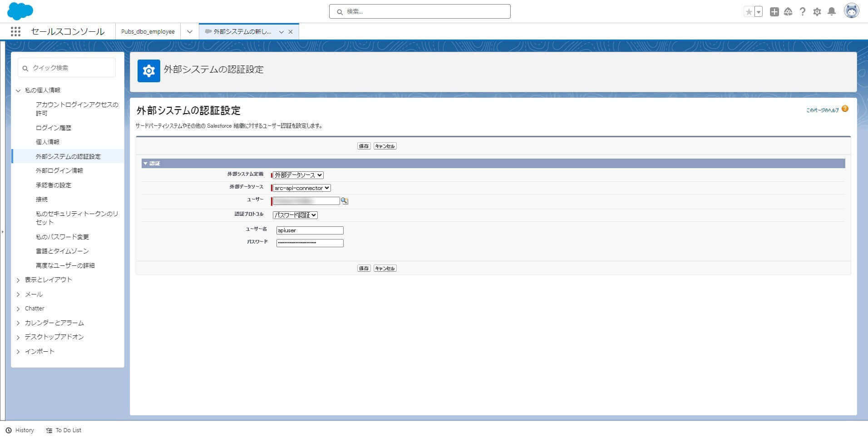Open the notifications bell icon
The height and width of the screenshot is (439, 868).
tap(832, 12)
